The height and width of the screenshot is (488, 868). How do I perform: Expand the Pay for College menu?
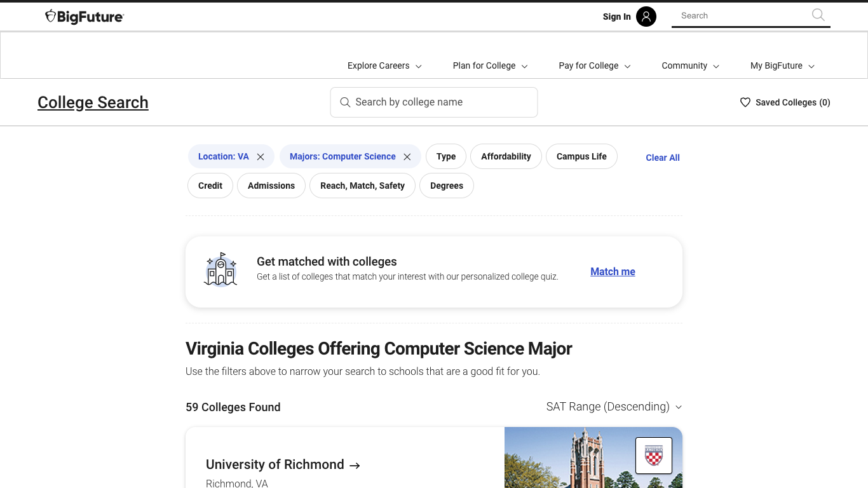[x=595, y=65]
